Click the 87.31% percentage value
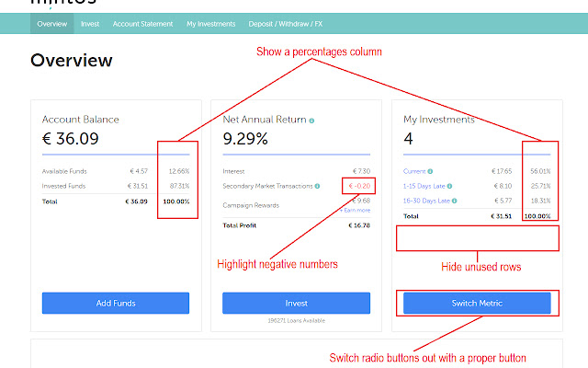The height and width of the screenshot is (368, 588). click(x=179, y=186)
